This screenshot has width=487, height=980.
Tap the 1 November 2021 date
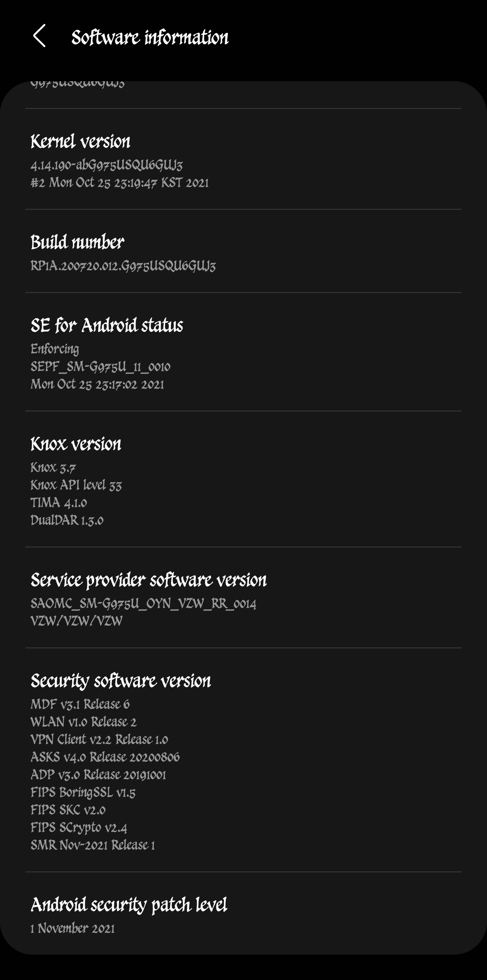(73, 928)
